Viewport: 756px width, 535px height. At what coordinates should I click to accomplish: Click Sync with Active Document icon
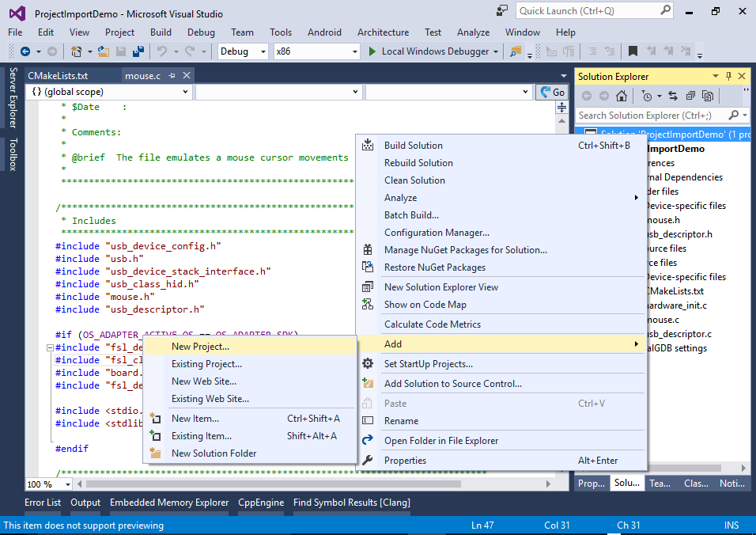pyautogui.click(x=673, y=96)
